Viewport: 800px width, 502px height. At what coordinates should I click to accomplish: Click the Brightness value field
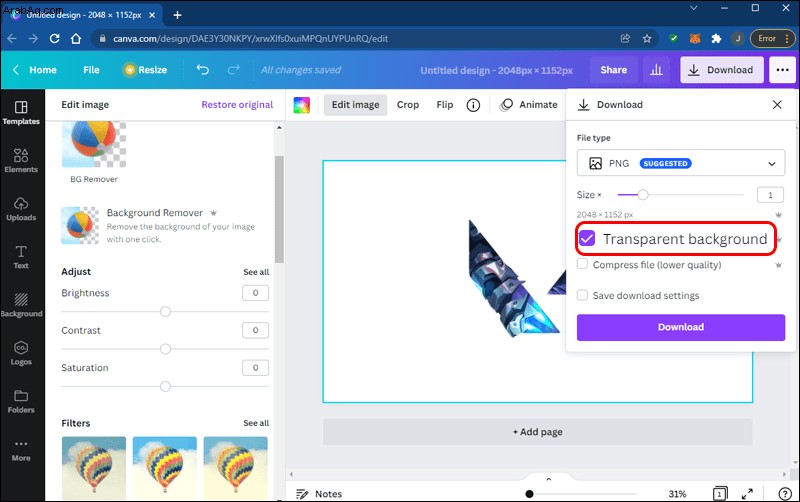[x=255, y=293]
